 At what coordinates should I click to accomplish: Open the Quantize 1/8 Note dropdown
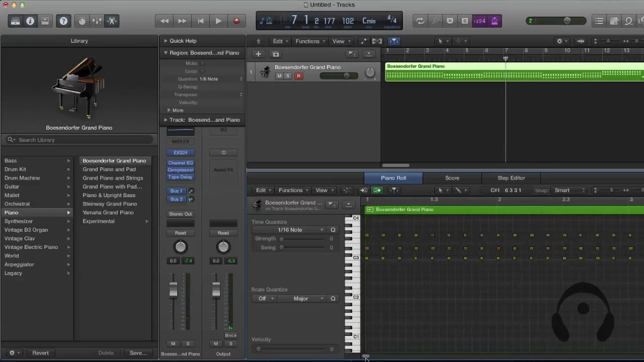click(x=221, y=79)
